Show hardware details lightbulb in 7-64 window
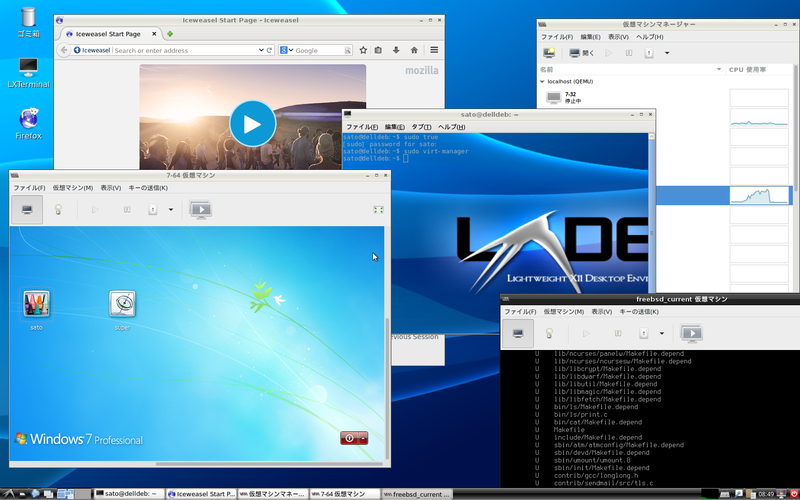800x500 pixels. pyautogui.click(x=58, y=210)
